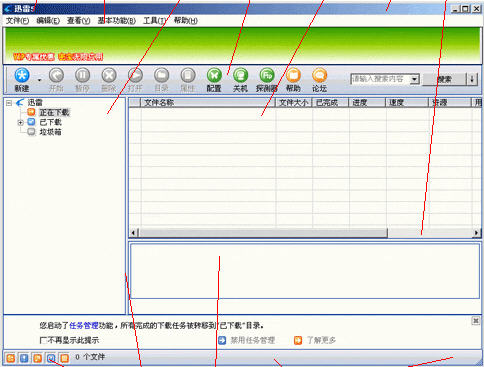Collapse the 迅雷 root tree node
Viewport: 484px width, 367px height.
click(x=9, y=103)
